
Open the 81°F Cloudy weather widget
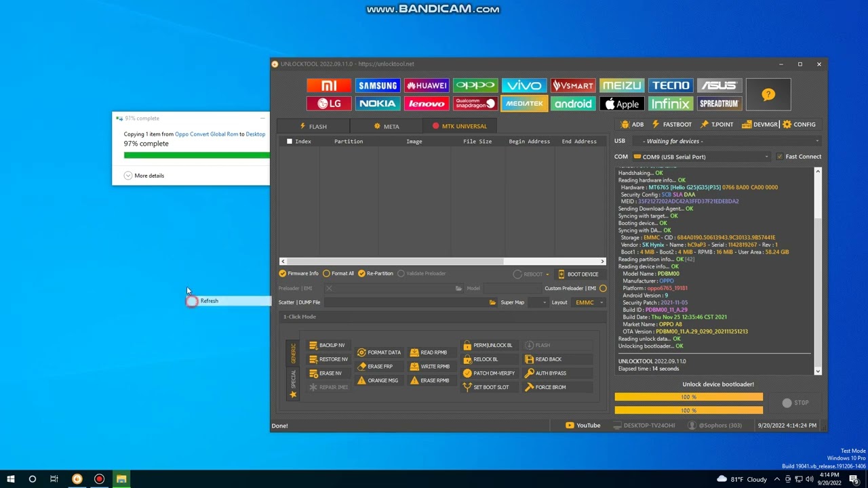(741, 479)
